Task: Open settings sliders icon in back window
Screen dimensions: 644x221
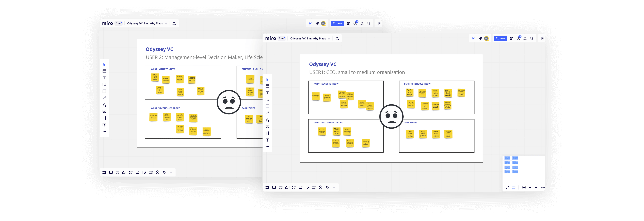Action: pyautogui.click(x=349, y=23)
